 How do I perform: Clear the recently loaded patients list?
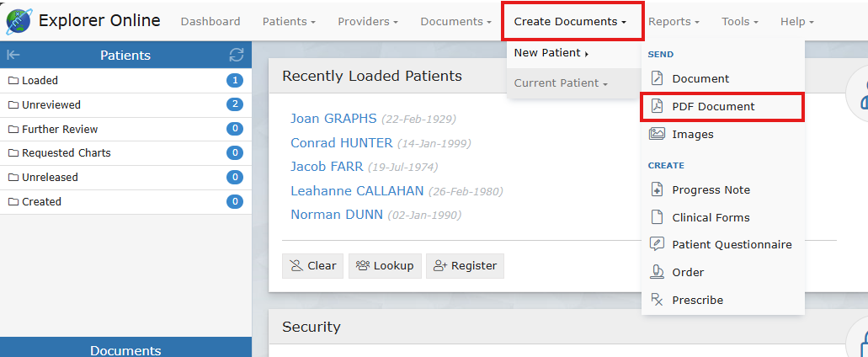pos(312,266)
